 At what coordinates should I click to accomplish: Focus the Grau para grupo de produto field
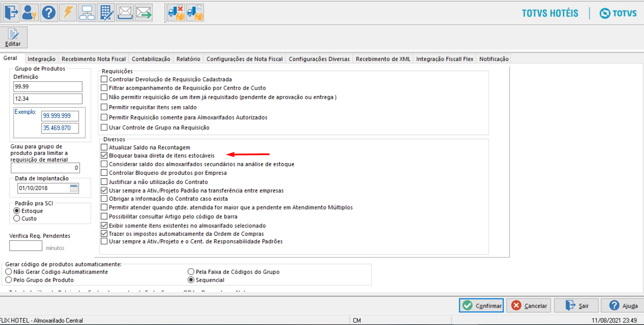coord(45,168)
